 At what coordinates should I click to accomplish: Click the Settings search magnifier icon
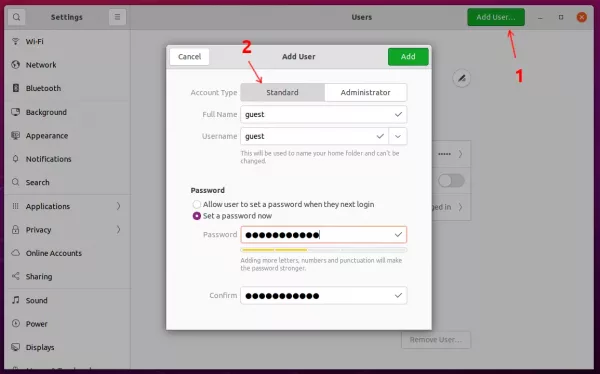(16, 17)
